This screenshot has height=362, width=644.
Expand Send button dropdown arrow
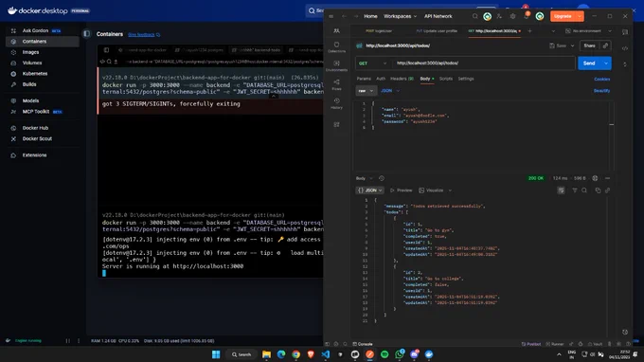click(606, 63)
